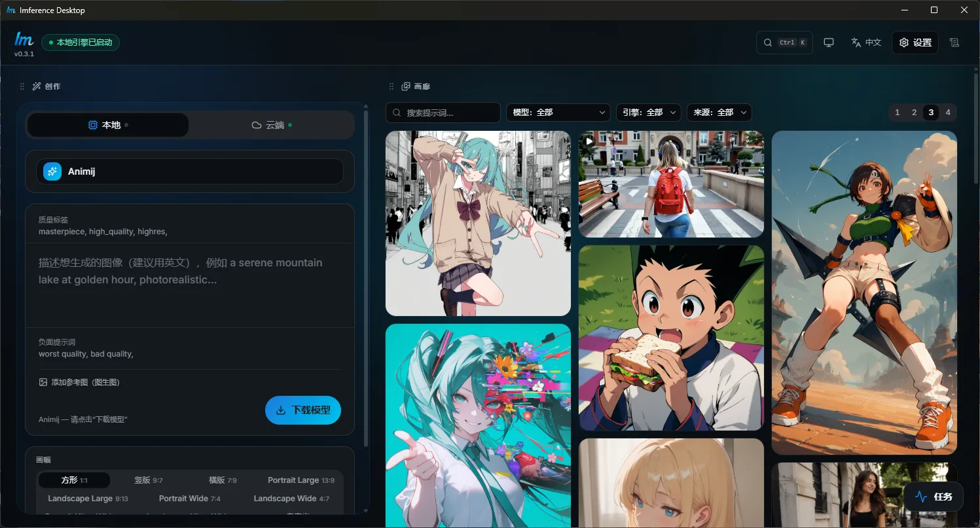Click the Animij model sparkle icon

tap(52, 171)
